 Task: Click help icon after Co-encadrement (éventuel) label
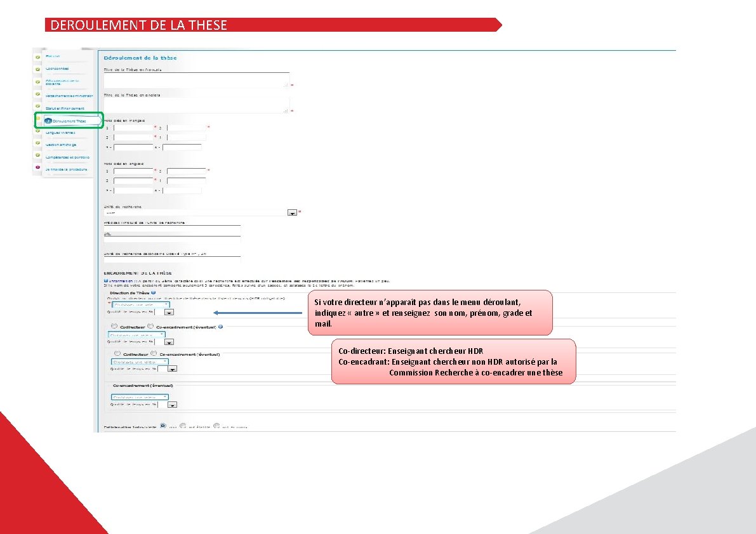(x=220, y=327)
